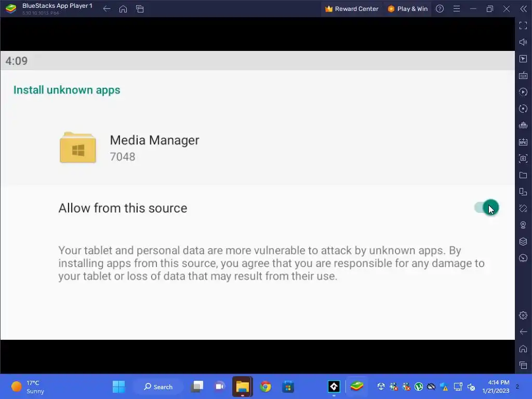This screenshot has height=399, width=532.
Task: Click the 3D cube tray icon
Action: tap(381, 387)
